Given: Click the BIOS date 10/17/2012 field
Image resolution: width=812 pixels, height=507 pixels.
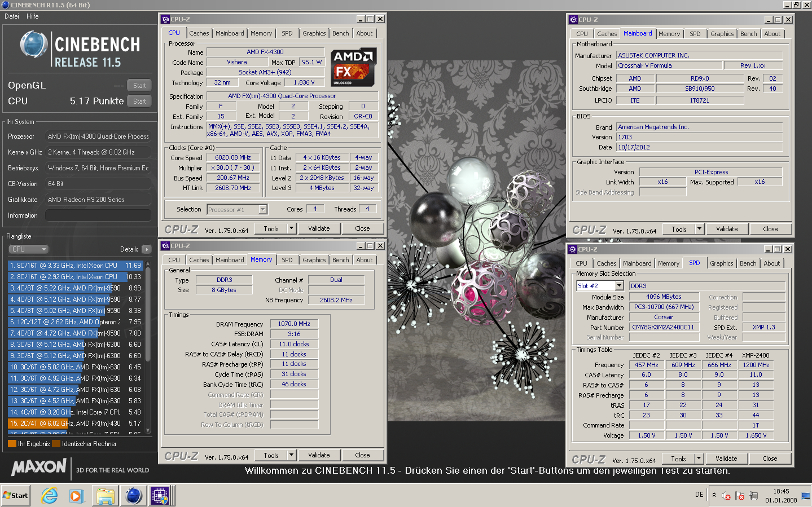Looking at the screenshot, I should pos(699,147).
